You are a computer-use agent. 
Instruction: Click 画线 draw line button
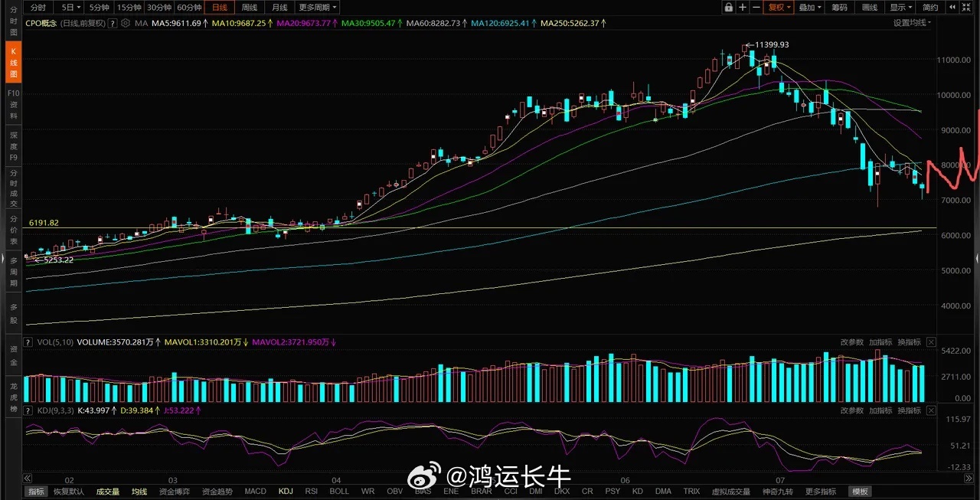tap(869, 8)
